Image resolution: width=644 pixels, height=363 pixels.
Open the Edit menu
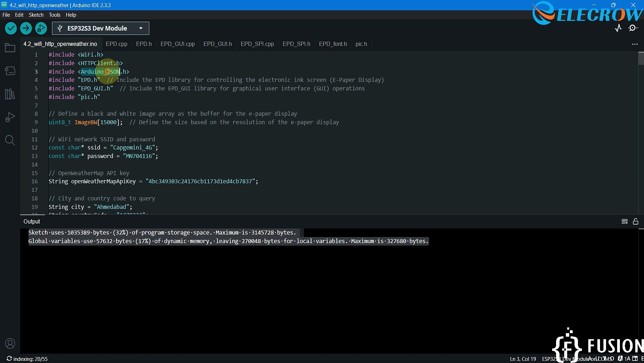19,15
